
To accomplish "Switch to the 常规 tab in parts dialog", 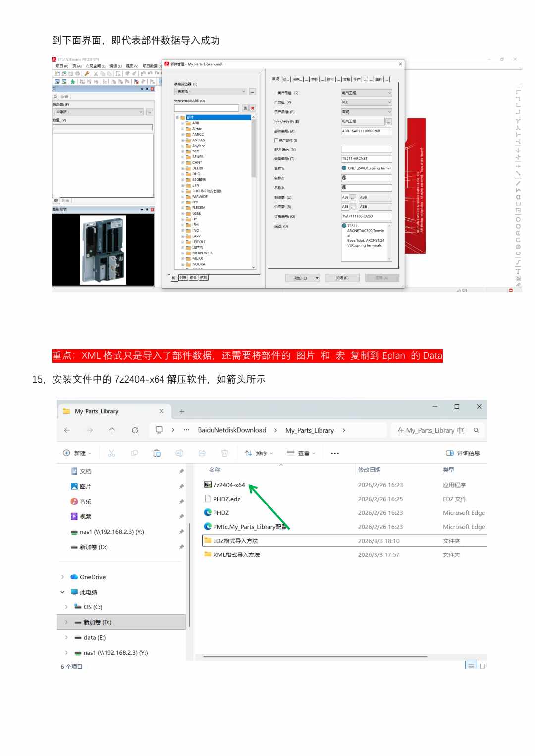I will click(276, 79).
